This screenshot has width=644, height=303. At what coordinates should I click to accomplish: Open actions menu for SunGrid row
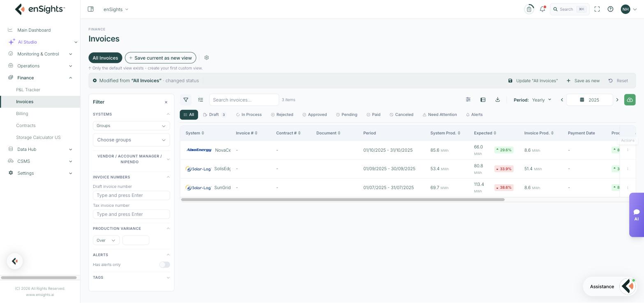[x=628, y=187]
